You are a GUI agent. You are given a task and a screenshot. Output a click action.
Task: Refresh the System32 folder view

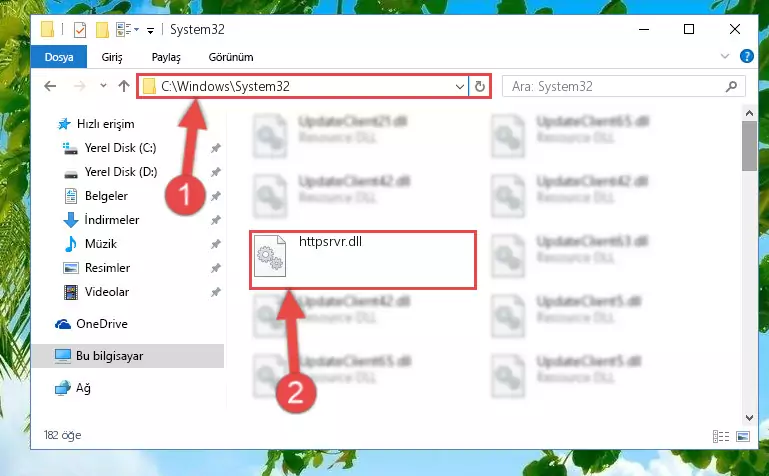(480, 87)
